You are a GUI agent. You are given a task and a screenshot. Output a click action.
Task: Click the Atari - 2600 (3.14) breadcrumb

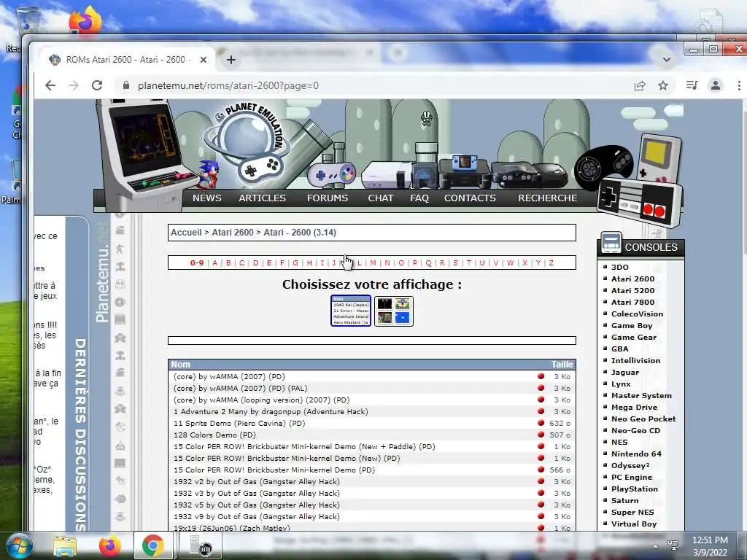point(300,233)
